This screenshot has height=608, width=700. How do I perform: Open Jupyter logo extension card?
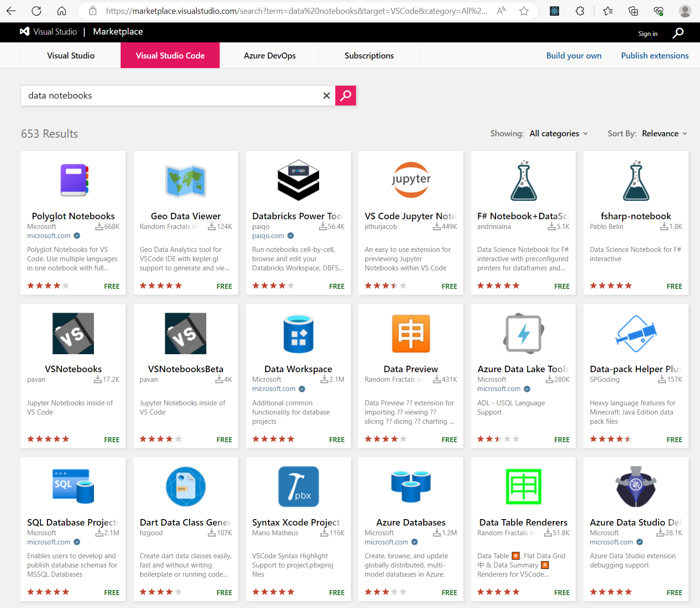click(x=411, y=180)
